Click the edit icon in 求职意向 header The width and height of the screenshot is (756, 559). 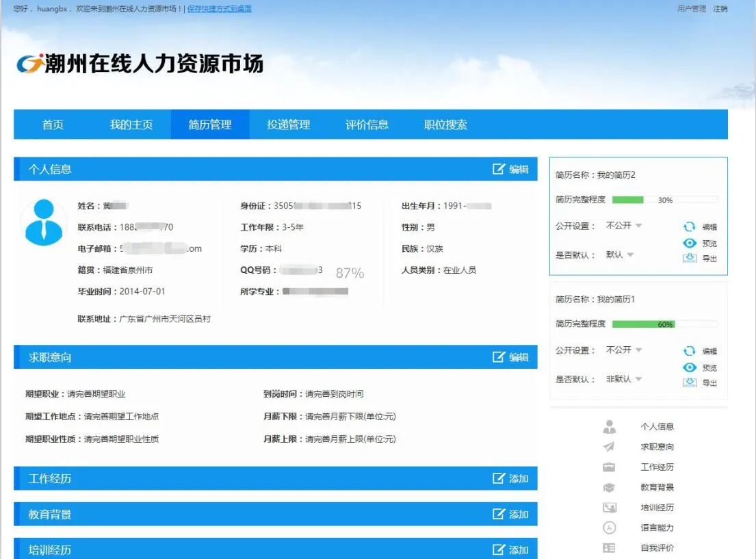499,357
